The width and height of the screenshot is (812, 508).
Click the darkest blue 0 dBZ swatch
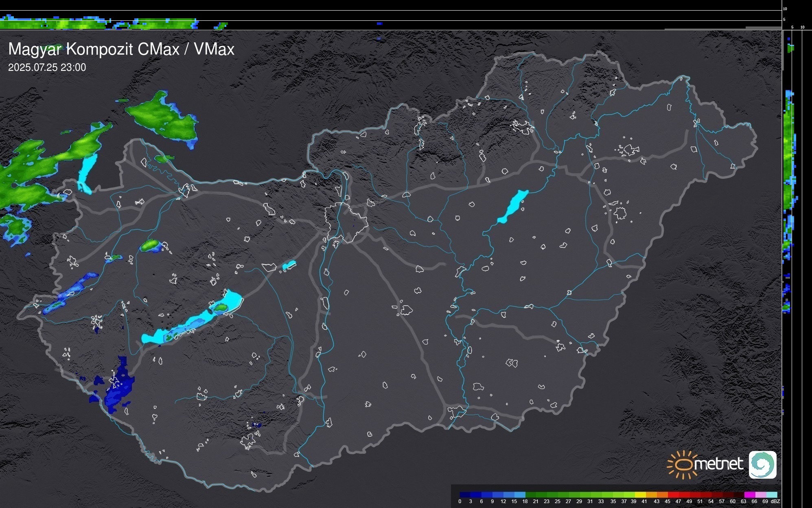(465, 495)
